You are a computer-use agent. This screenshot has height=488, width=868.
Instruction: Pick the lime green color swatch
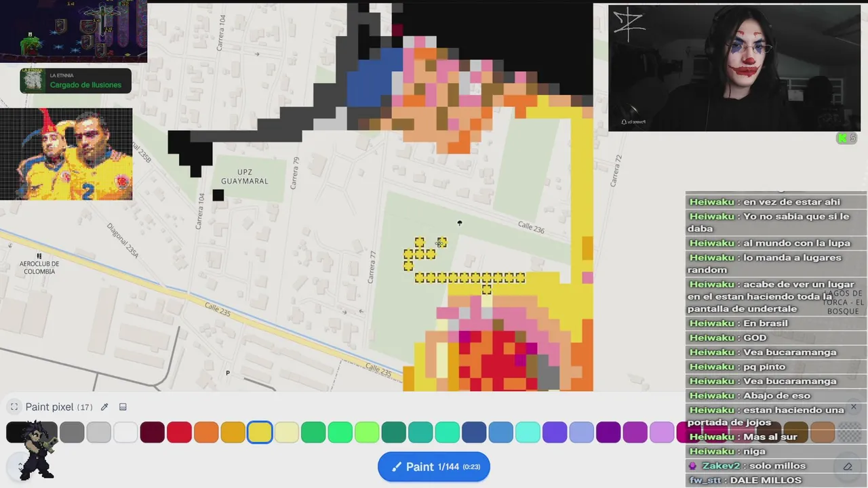pos(367,432)
